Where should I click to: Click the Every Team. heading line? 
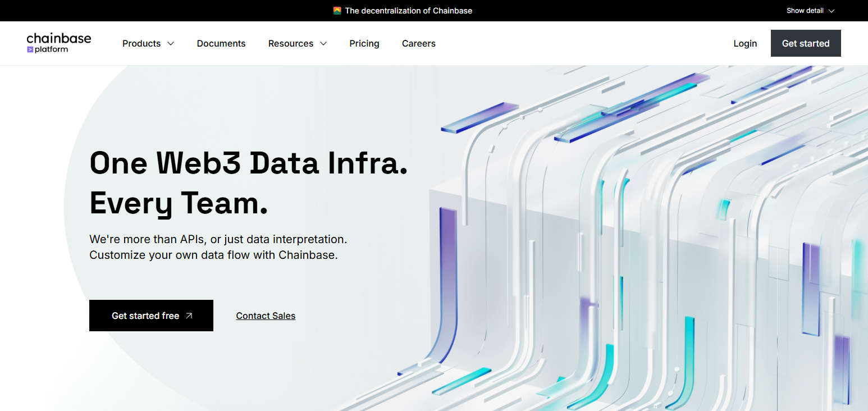click(x=179, y=203)
